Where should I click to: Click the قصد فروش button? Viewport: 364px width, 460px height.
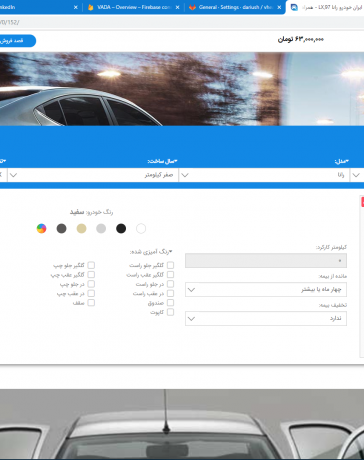(x=16, y=41)
